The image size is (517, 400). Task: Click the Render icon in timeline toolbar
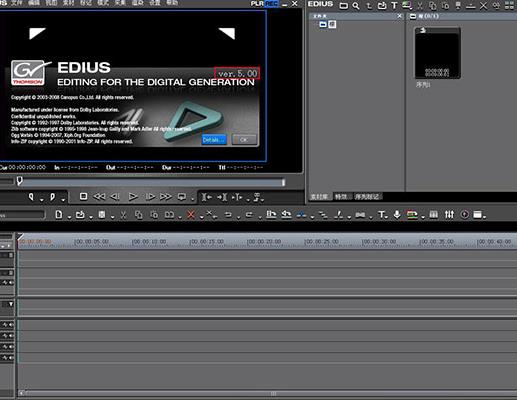(x=412, y=214)
